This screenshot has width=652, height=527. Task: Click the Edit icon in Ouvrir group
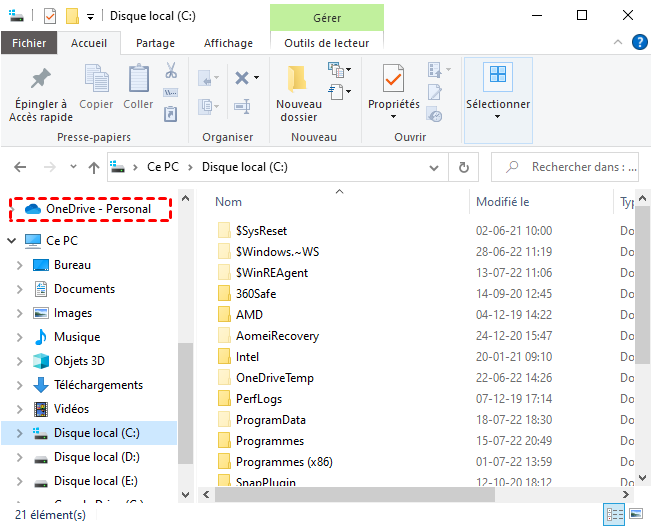pyautogui.click(x=435, y=92)
